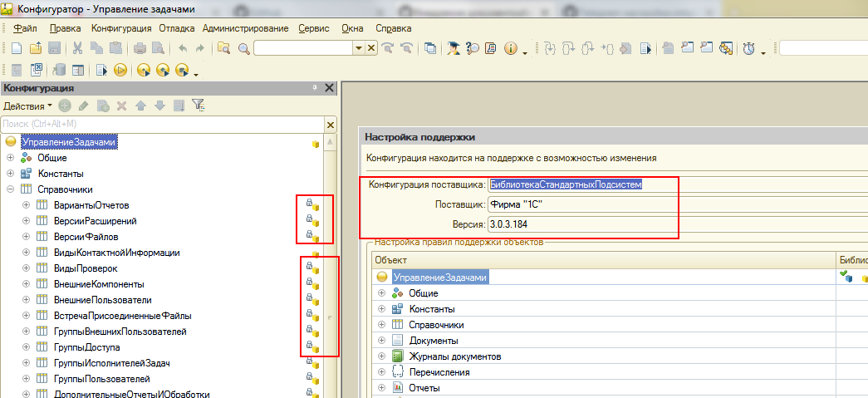Viewport: 868px width, 398px height.
Task: Click the Add green plus icon in Configuration panel
Action: tap(65, 106)
